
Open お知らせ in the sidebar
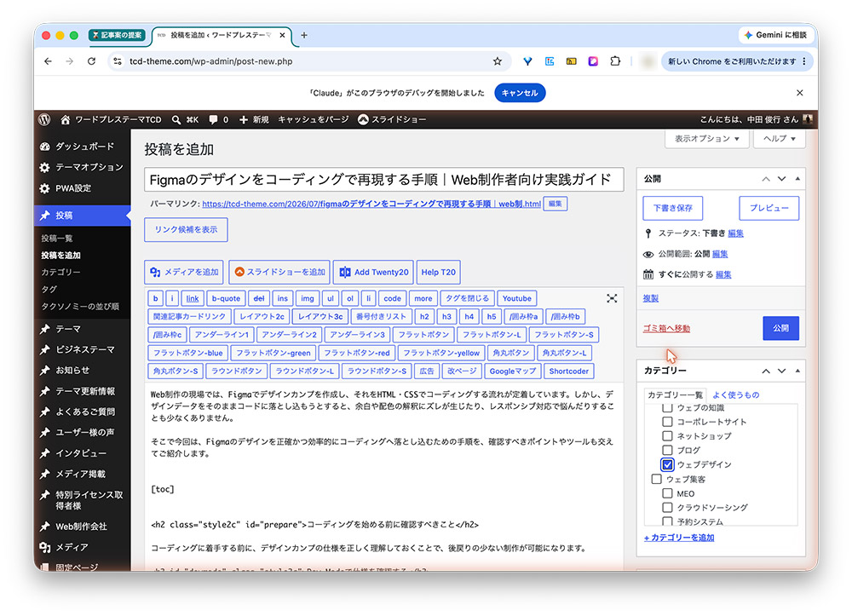coord(72,371)
